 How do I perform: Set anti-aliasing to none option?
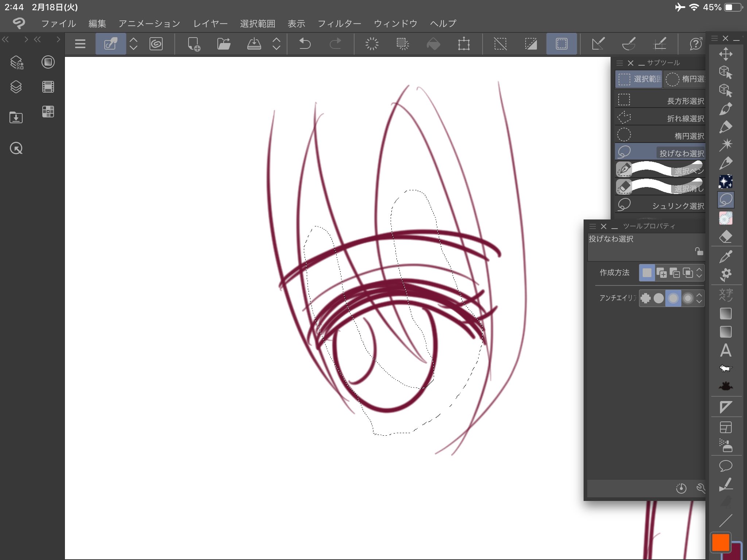[646, 298]
